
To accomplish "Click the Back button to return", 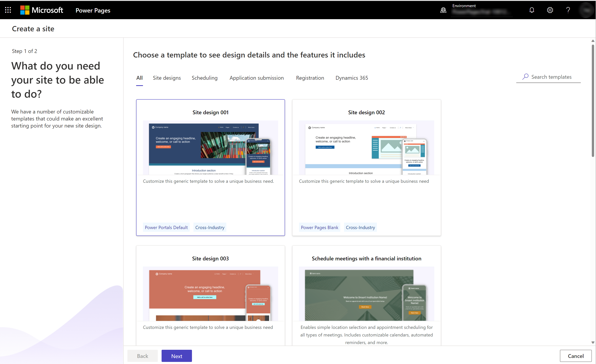I will tap(143, 356).
